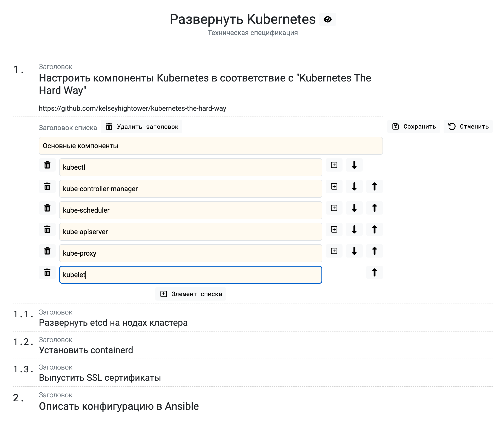Open the Описать конфигурацию в Ansible section
The image size is (504, 439).
[119, 406]
